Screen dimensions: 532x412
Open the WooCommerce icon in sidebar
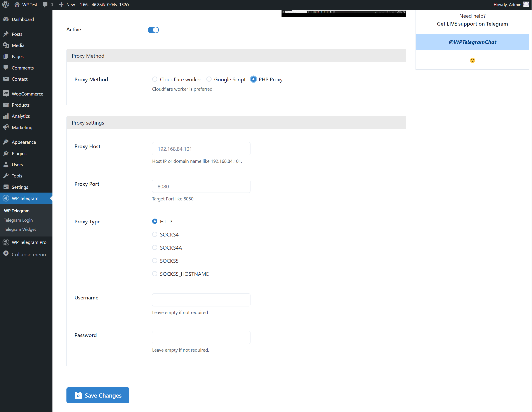click(x=6, y=94)
